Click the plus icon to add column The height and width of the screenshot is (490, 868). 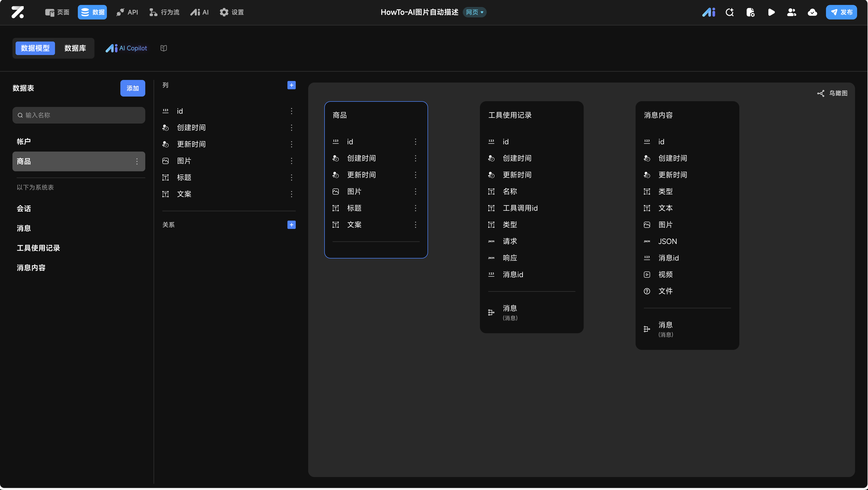click(x=292, y=85)
